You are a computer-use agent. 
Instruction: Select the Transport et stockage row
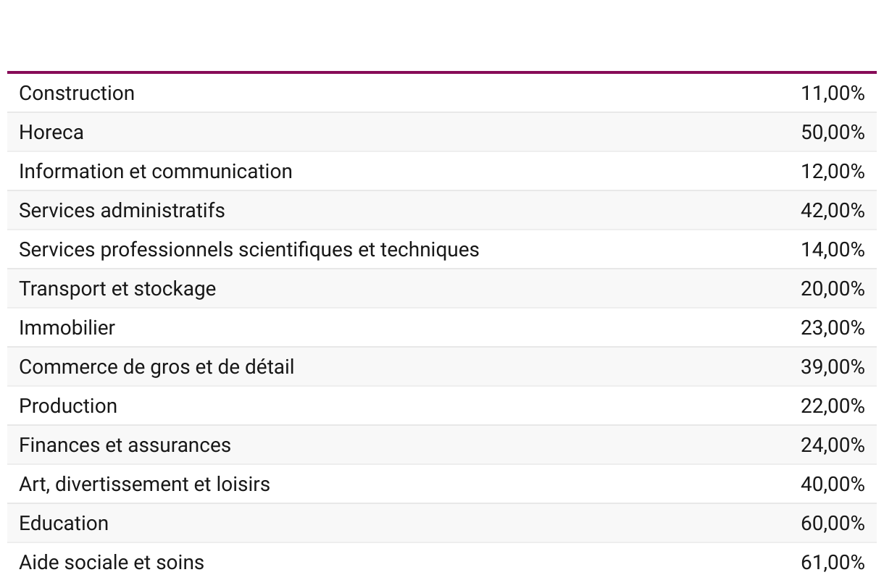pos(117,289)
